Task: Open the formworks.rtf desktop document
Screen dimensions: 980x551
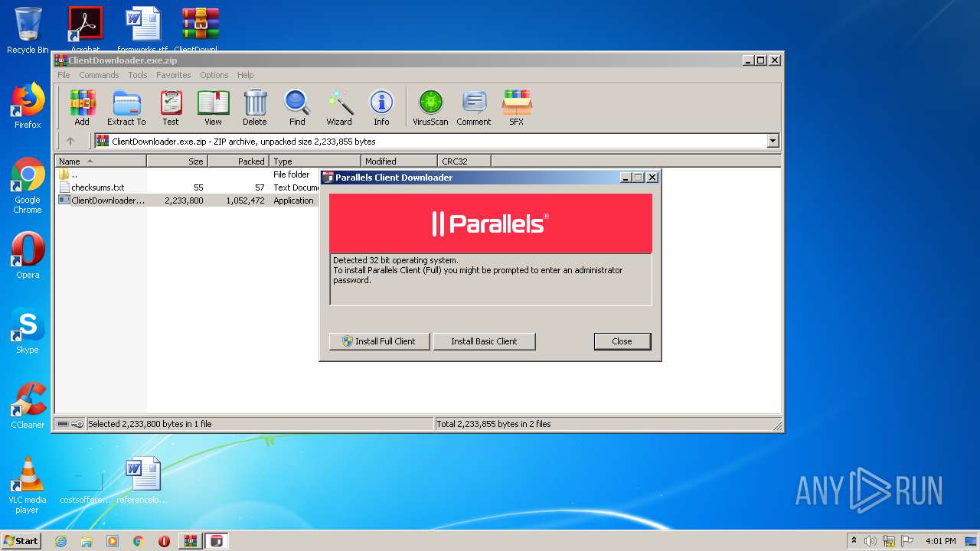Action: (x=142, y=31)
